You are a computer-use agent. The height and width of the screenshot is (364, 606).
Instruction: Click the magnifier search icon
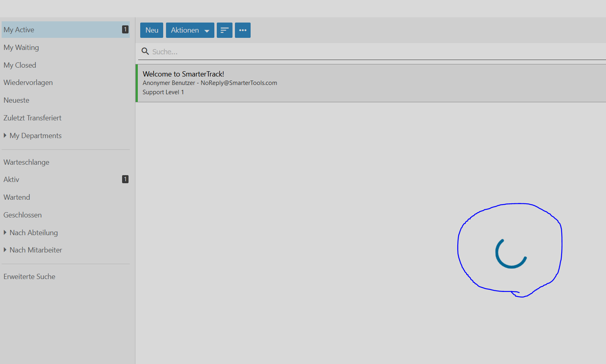145,52
